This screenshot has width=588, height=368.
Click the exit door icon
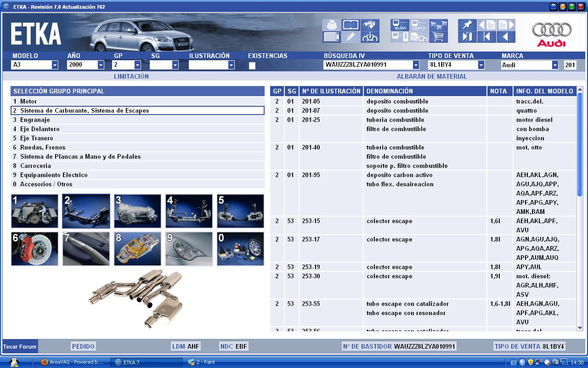467,37
